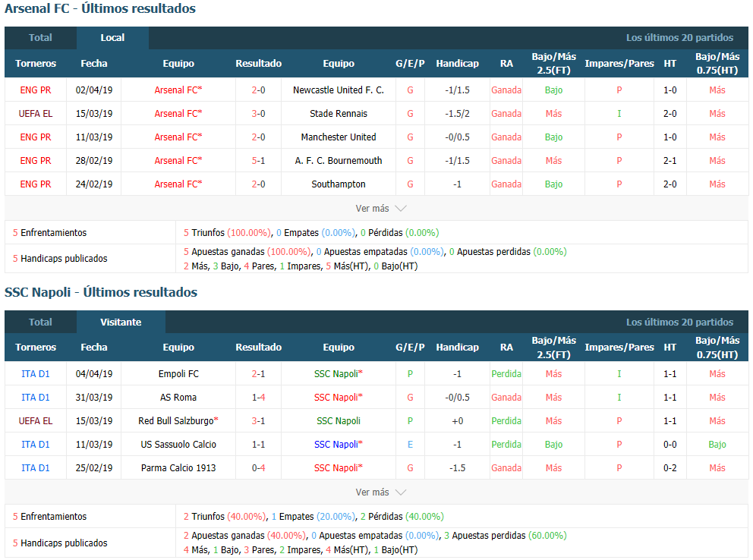Open Red Bull Salzburgo team link

pyautogui.click(x=178, y=421)
